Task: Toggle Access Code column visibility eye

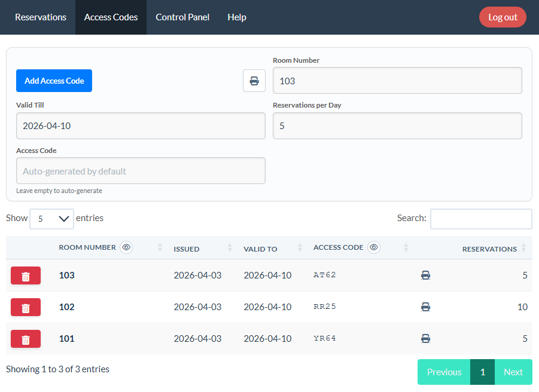Action: click(x=373, y=247)
